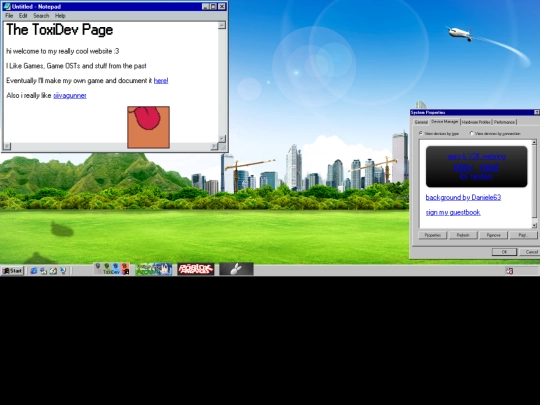Open the Roblox Archives taskbar banner
This screenshot has width=540, height=405.
[196, 269]
